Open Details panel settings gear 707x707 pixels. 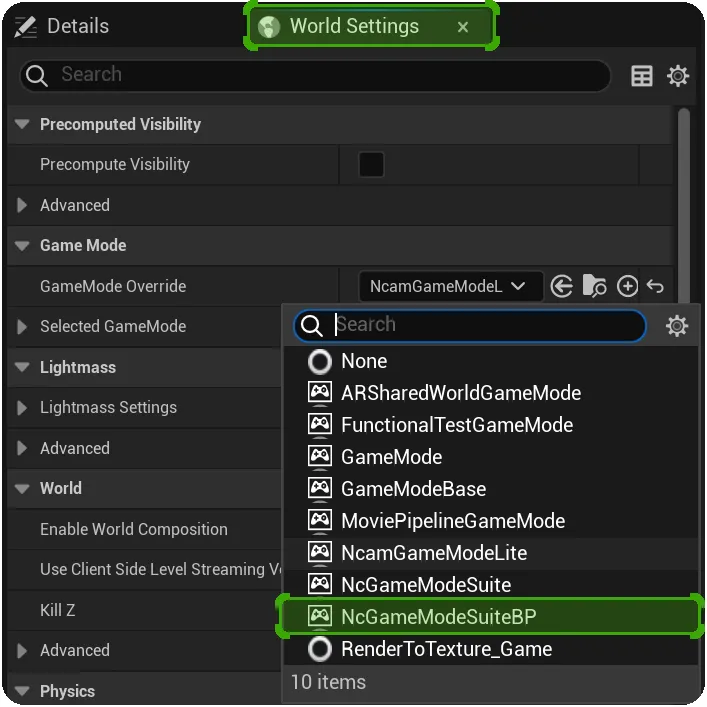click(678, 75)
